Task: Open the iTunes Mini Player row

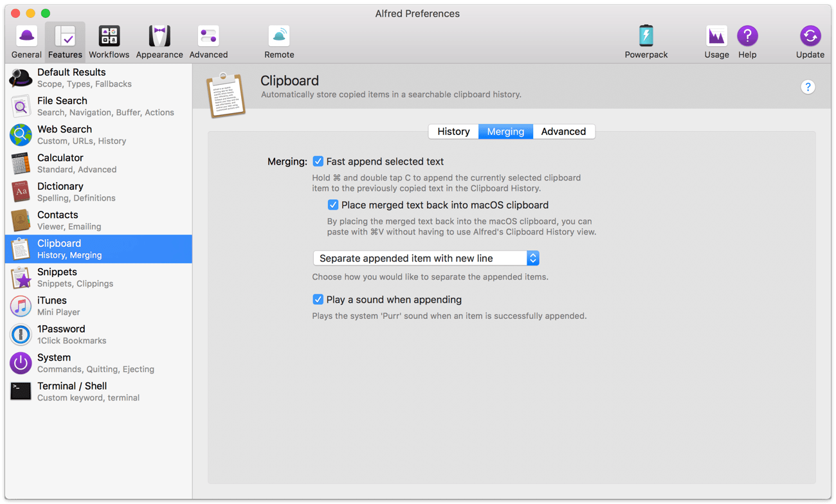Action: point(98,306)
